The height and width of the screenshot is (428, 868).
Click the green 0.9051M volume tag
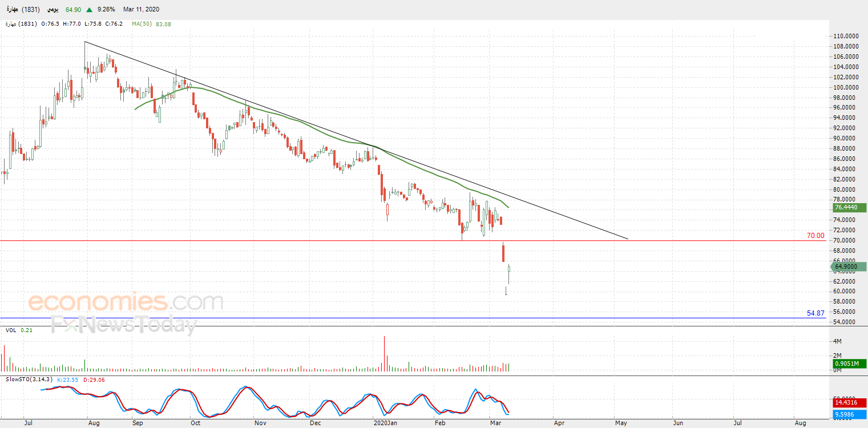(849, 364)
